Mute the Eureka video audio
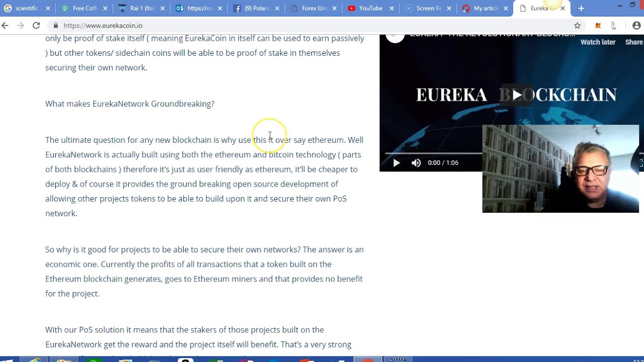 (416, 163)
